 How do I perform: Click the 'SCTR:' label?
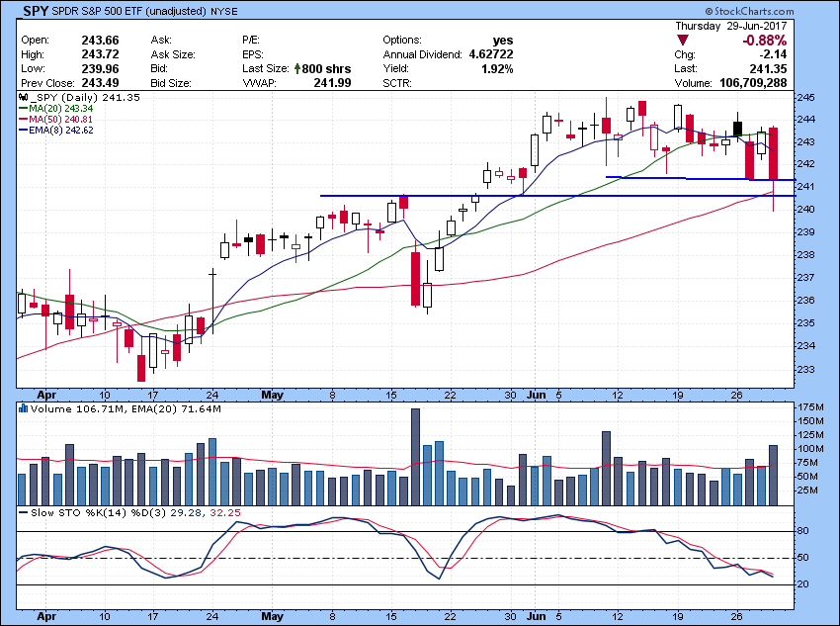pos(397,83)
